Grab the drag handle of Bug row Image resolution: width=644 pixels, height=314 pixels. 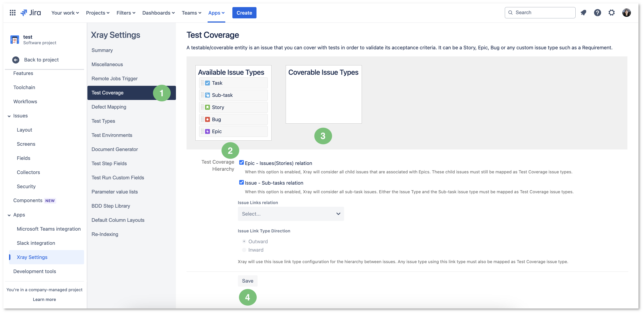[x=202, y=119]
